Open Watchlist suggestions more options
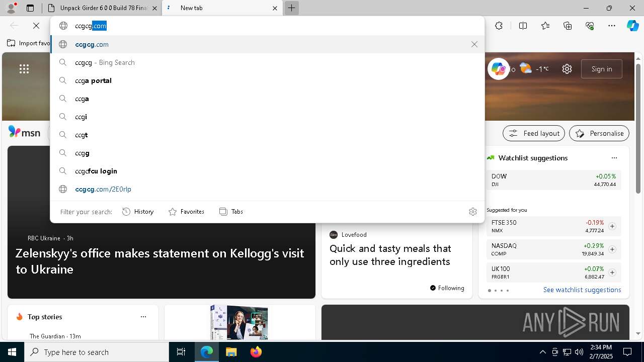644x362 pixels. (614, 158)
